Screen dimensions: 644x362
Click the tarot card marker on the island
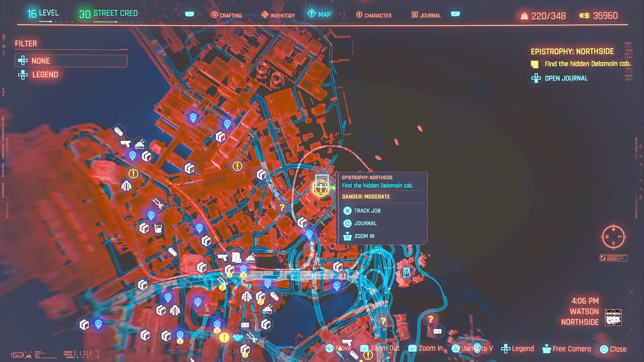pyautogui.click(x=407, y=273)
